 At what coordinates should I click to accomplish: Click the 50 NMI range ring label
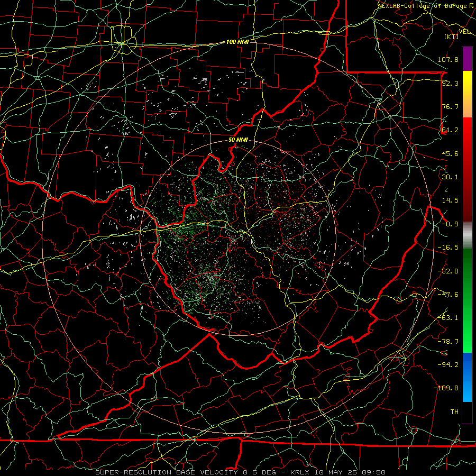coord(238,140)
